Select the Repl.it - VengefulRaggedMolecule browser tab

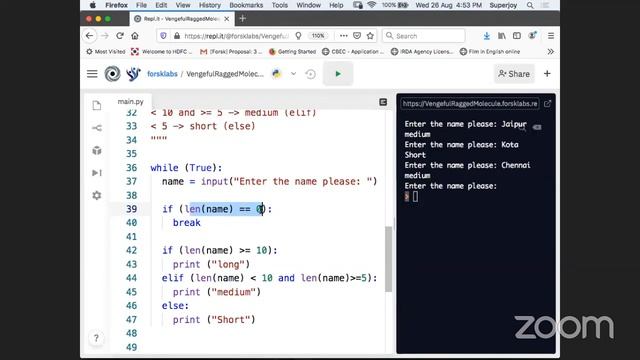pos(182,19)
